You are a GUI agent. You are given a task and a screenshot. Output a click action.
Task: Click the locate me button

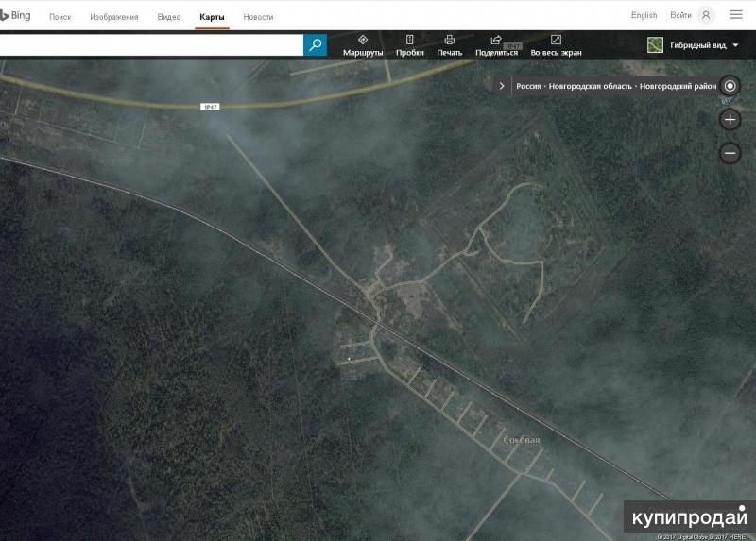pyautogui.click(x=730, y=86)
